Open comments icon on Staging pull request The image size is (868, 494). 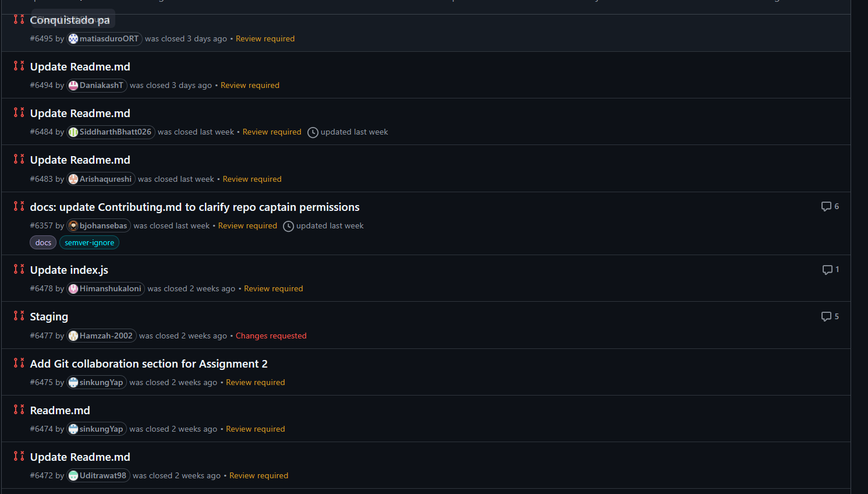point(826,316)
